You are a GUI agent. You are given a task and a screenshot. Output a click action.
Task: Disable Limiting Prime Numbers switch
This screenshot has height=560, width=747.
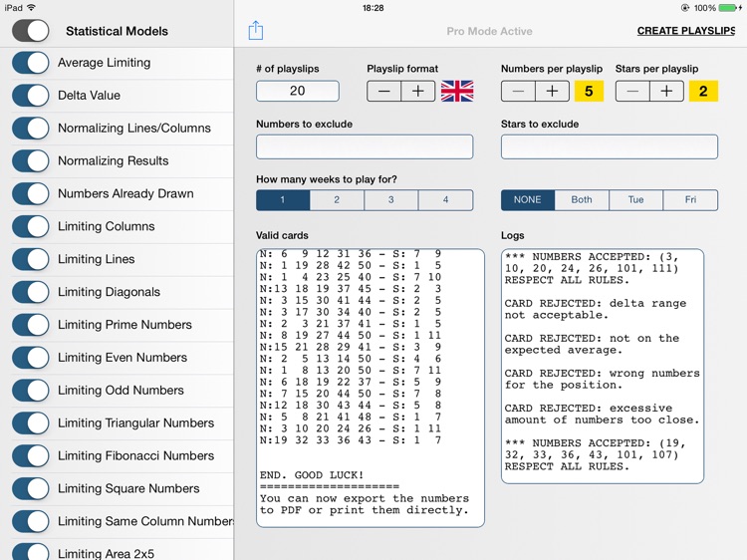(x=31, y=325)
